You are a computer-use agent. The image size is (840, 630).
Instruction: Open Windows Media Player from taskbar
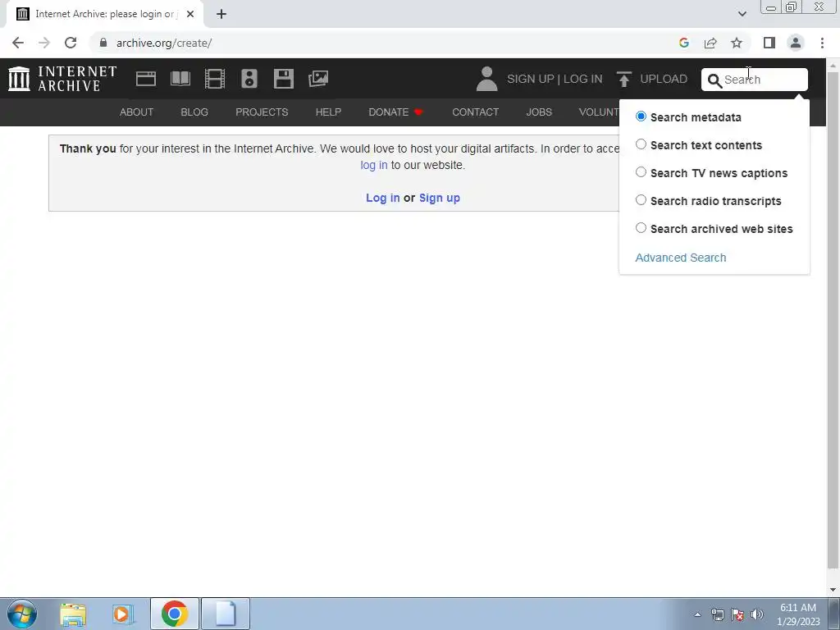click(123, 614)
